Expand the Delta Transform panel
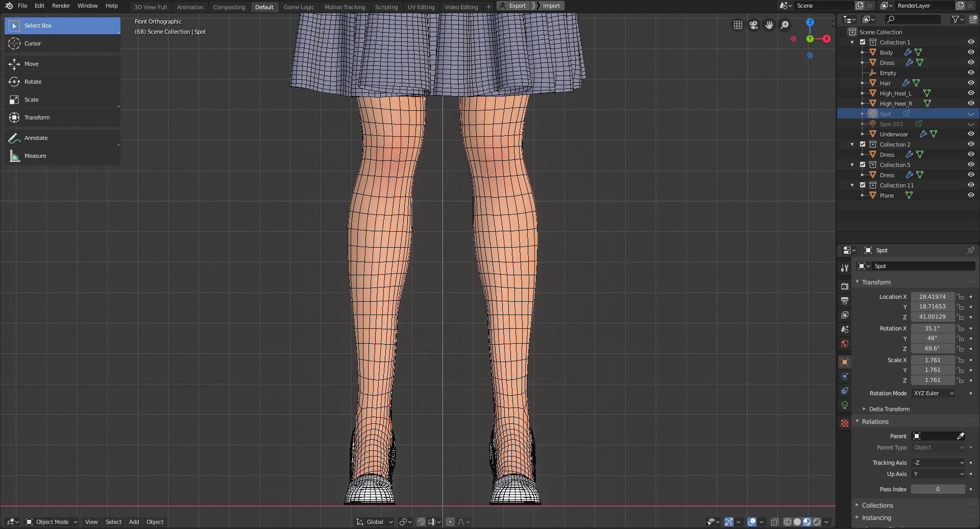The width and height of the screenshot is (980, 529). (x=889, y=409)
